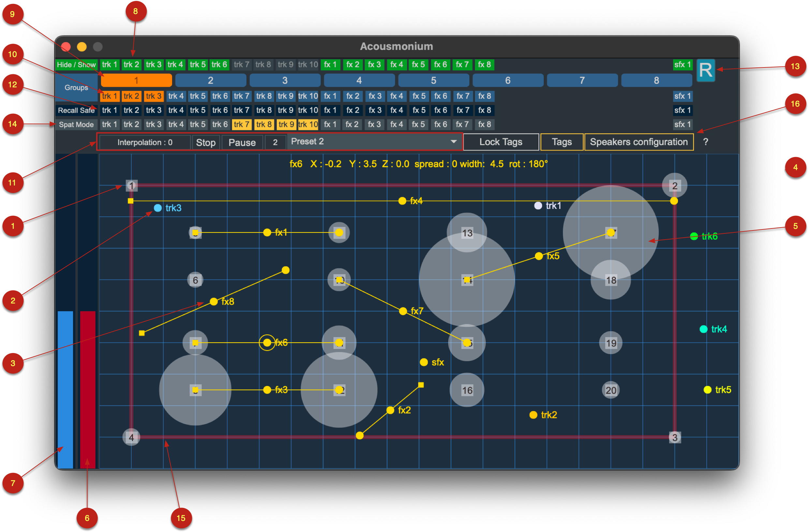Image resolution: width=809 pixels, height=532 pixels.
Task: Click speaker 19 on the grid
Action: pos(611,343)
